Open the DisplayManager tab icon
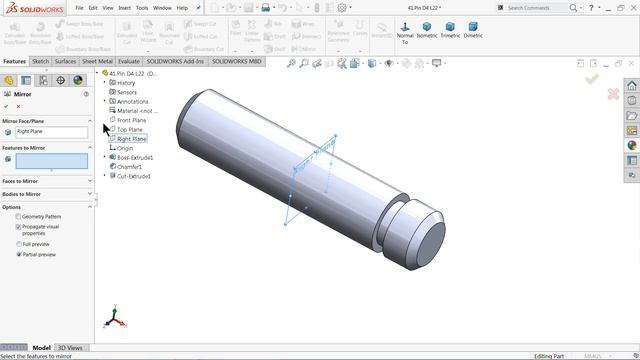Viewport: 640px width, 360px height. tap(78, 80)
